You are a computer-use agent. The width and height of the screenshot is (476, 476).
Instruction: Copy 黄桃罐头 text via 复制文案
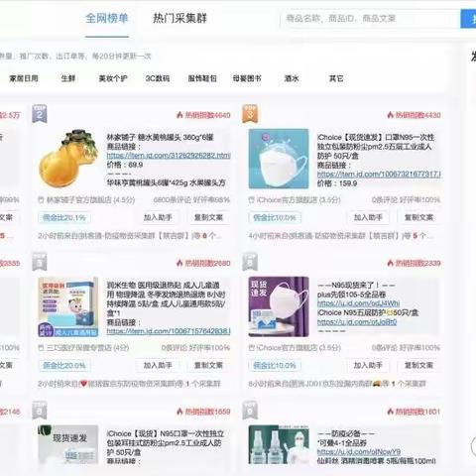[208, 217]
